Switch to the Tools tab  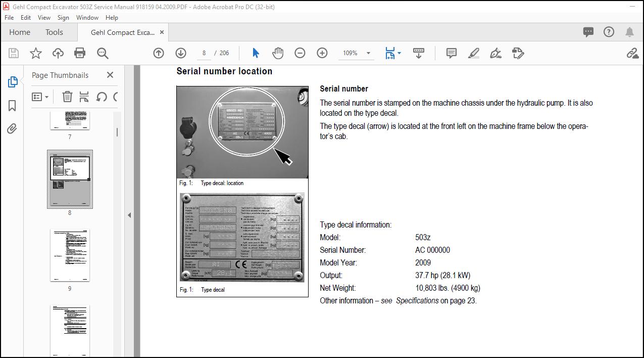pyautogui.click(x=54, y=32)
